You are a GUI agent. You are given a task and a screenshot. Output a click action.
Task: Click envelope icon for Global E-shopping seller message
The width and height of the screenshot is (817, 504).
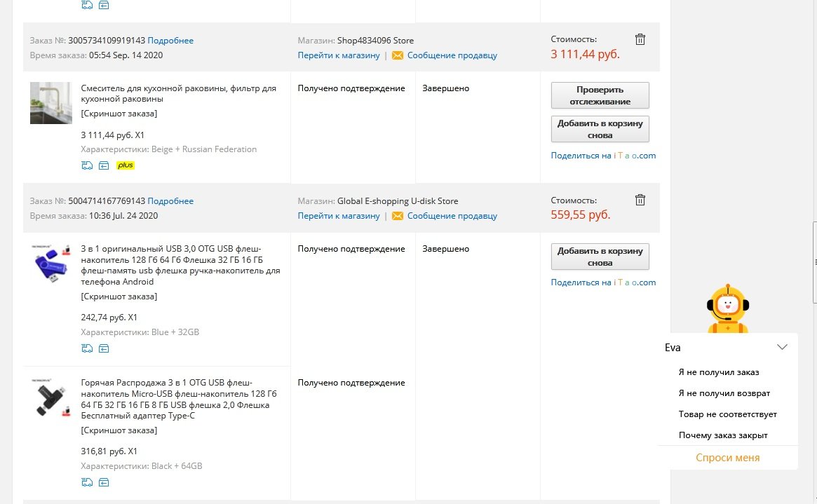(398, 216)
